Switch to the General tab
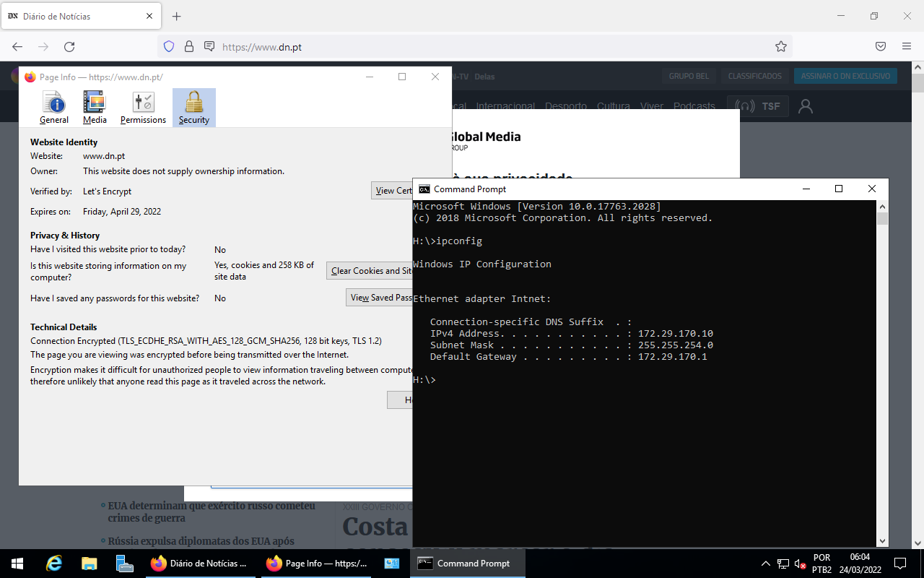The width and height of the screenshot is (924, 578). tap(53, 107)
